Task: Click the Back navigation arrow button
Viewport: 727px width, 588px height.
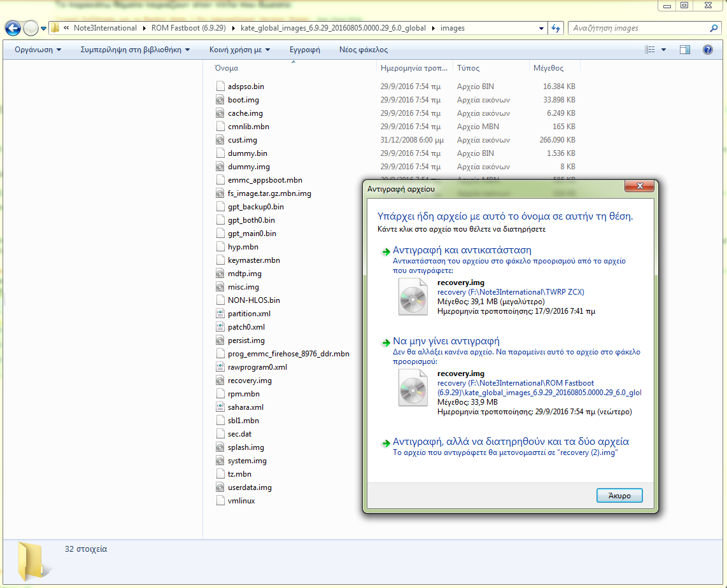Action: point(13,28)
